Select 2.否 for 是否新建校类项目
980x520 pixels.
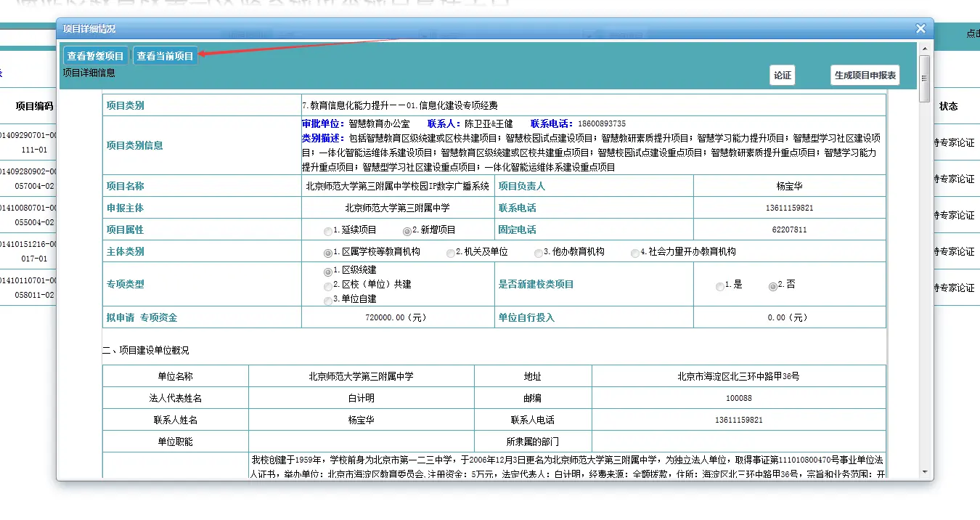pyautogui.click(x=772, y=286)
